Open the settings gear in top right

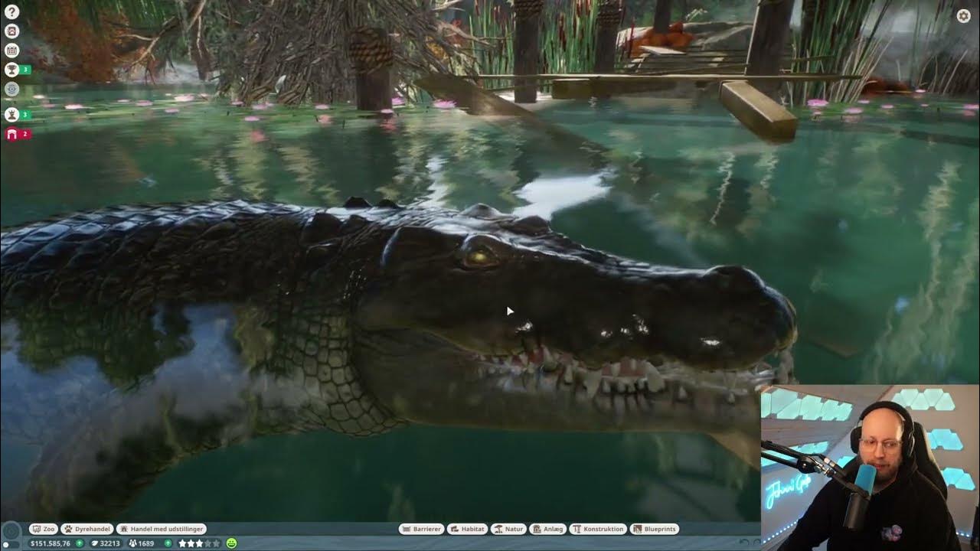tap(965, 14)
